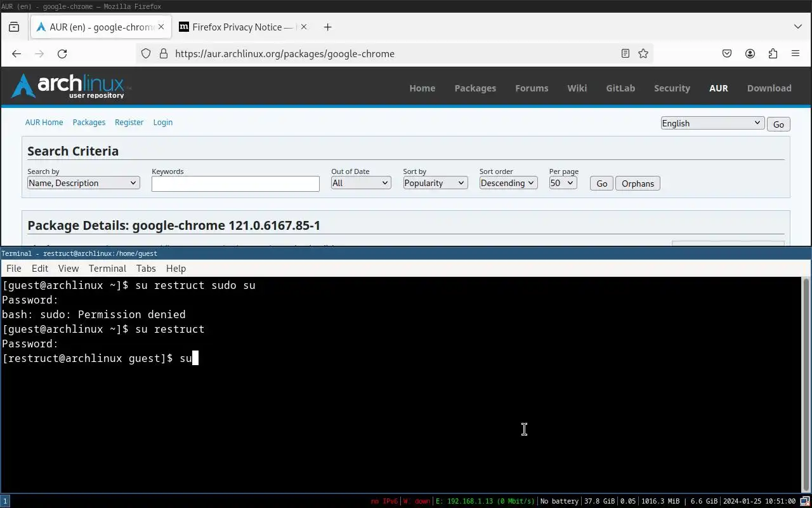Click the Arch Linux user repository logo
This screenshot has height=508, width=812.
pos(70,86)
